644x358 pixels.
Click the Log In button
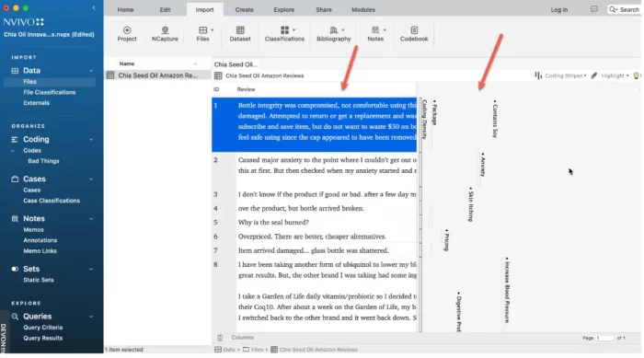point(559,9)
